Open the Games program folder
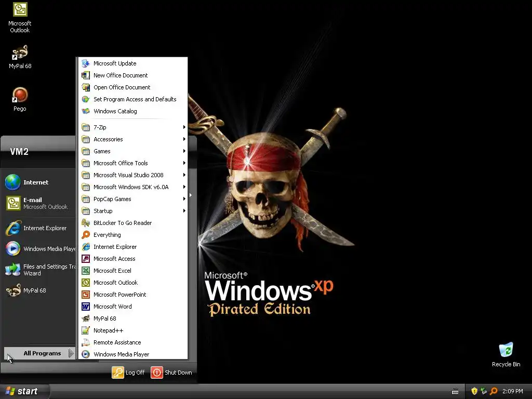The width and height of the screenshot is (532, 399). coord(133,151)
